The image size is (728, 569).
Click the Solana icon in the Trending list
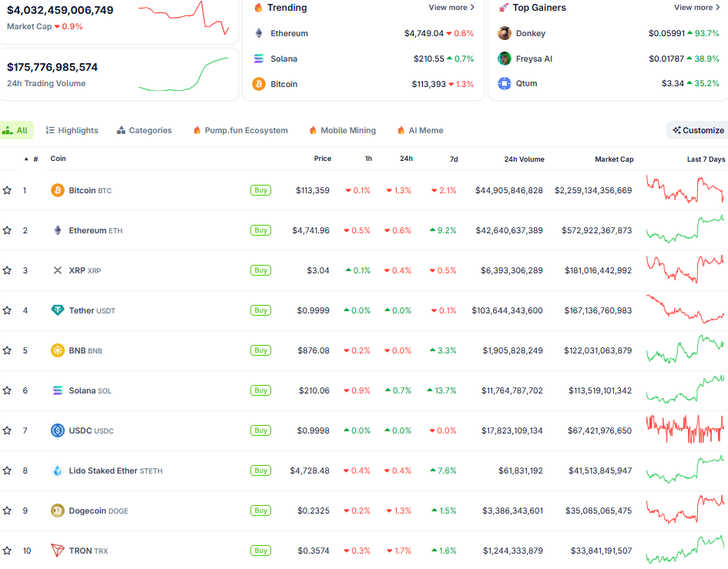(260, 59)
